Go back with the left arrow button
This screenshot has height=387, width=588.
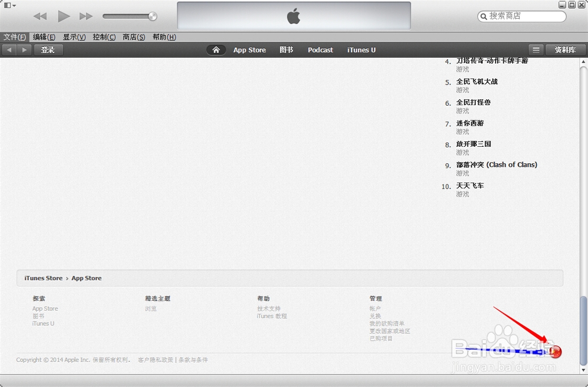(x=9, y=50)
